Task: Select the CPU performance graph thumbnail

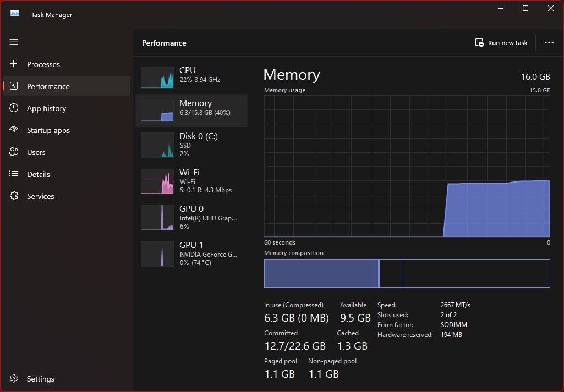Action: pyautogui.click(x=157, y=78)
